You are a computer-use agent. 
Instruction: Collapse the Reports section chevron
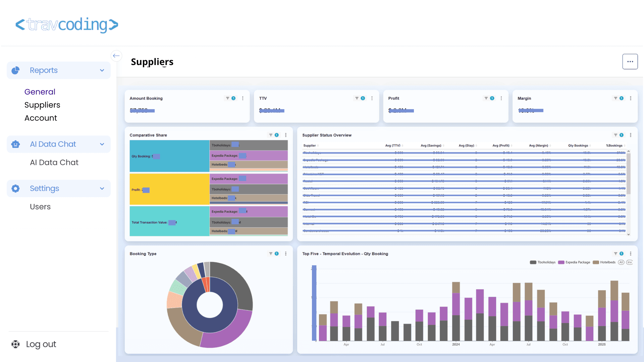pos(102,70)
